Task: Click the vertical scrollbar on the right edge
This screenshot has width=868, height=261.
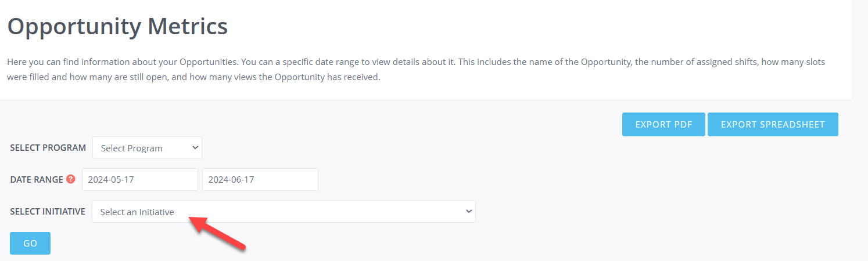Action: tap(860, 130)
